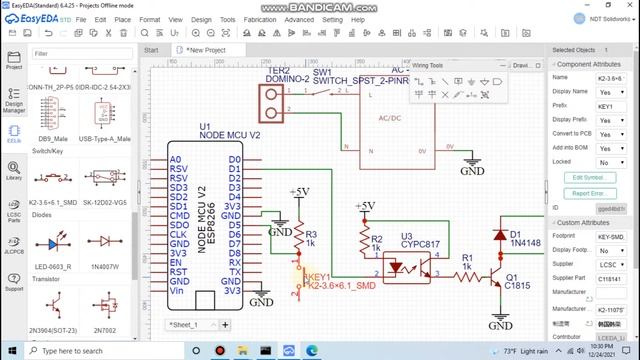
Task: Click the taskbar search box
Action: point(104,351)
